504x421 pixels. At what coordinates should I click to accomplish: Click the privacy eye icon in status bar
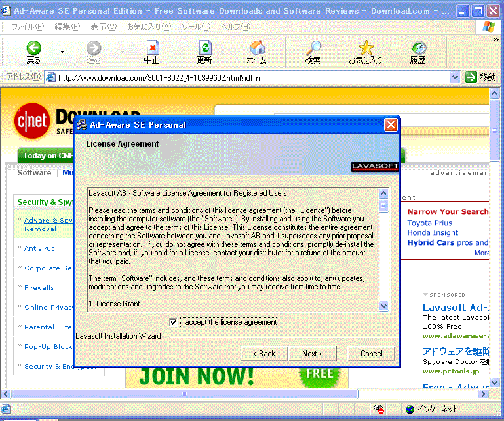click(379, 409)
